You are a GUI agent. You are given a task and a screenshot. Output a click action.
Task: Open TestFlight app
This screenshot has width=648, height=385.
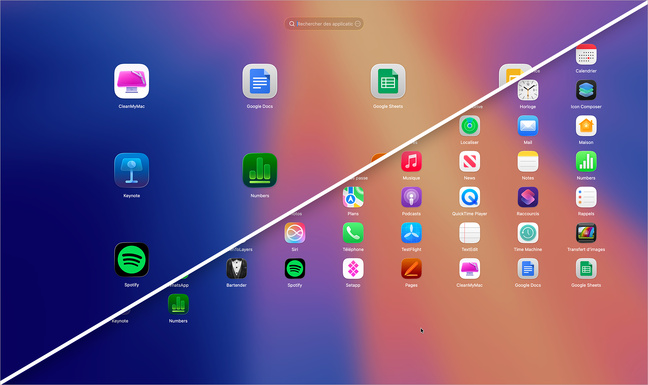tap(411, 233)
